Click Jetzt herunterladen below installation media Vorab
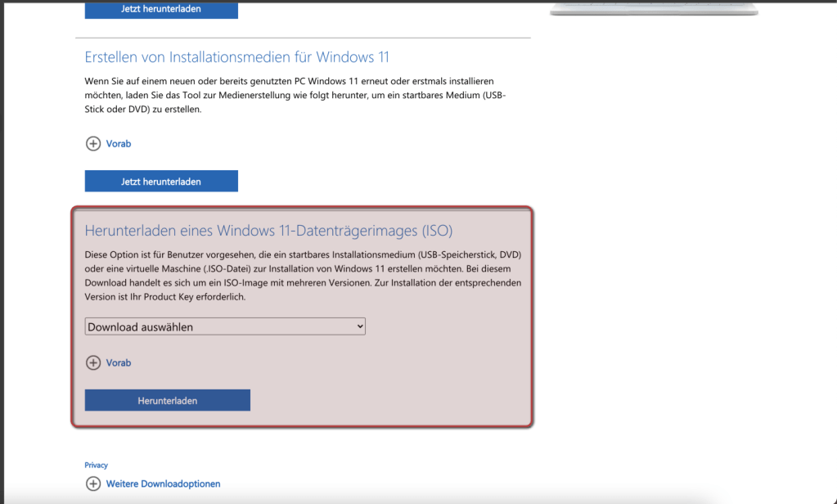The width and height of the screenshot is (837, 504). [161, 181]
